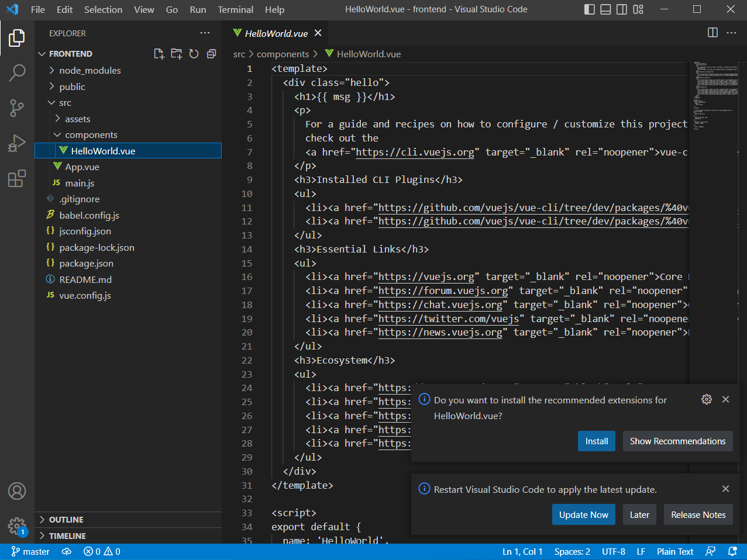This screenshot has height=560, width=747.
Task: Open the Explorer view in activity bar
Action: [x=17, y=38]
